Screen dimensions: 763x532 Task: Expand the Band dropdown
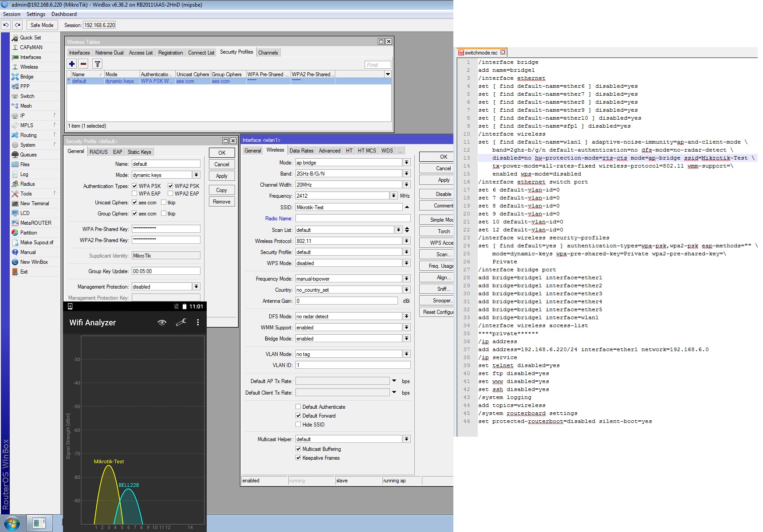pos(406,174)
